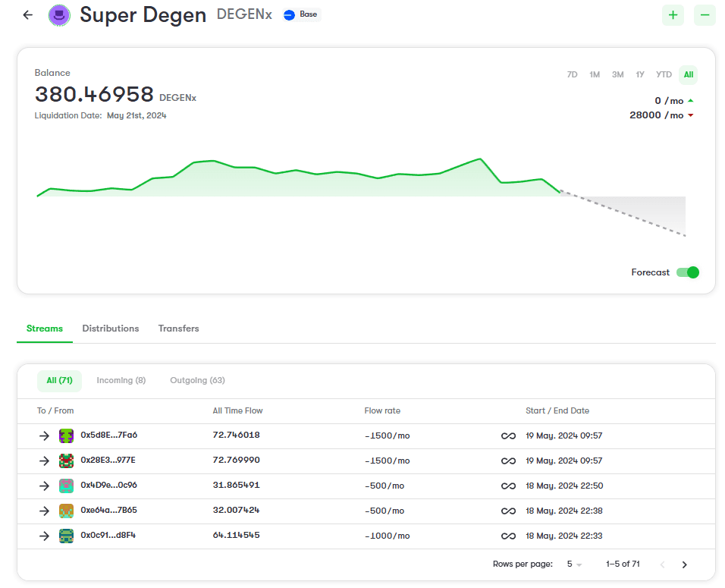The image size is (725, 588).
Task: Click the red down triangle beside 28000 /mo
Action: [690, 115]
